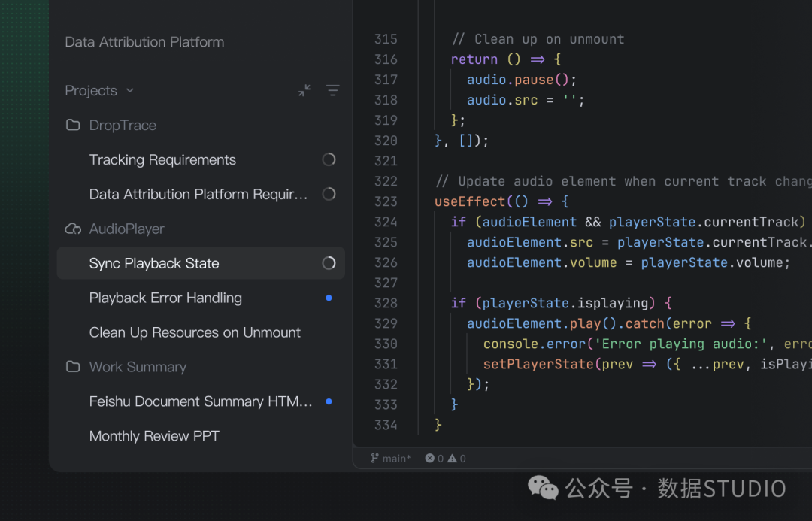Click blue dot beside Playback Error Handling

tap(329, 298)
